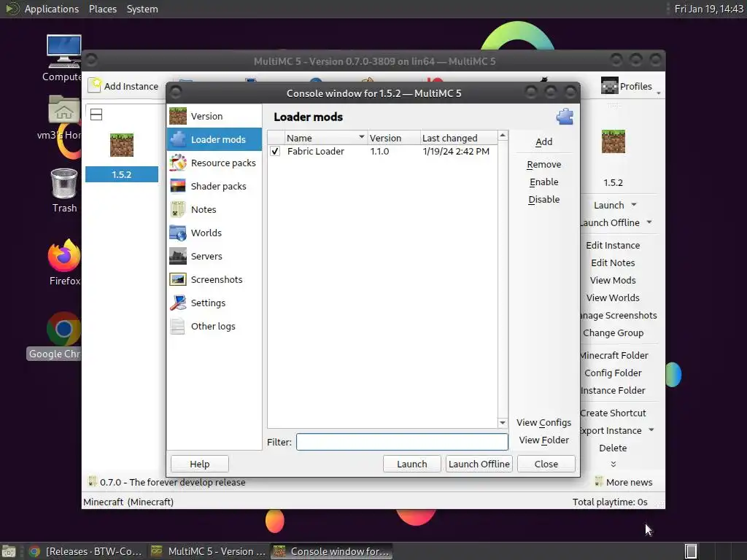The height and width of the screenshot is (560, 747).
Task: Select the 1.5.2 instance in MultiMC list
Action: click(122, 157)
